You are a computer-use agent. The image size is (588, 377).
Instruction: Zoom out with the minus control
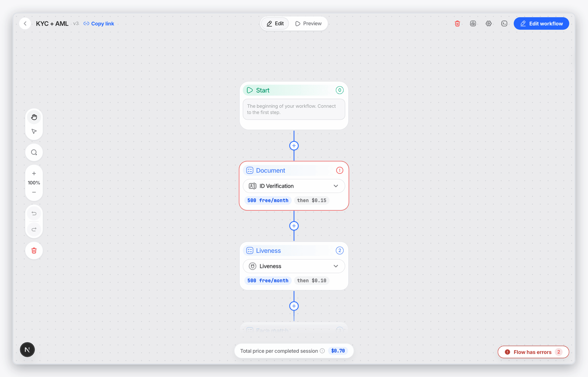34,192
